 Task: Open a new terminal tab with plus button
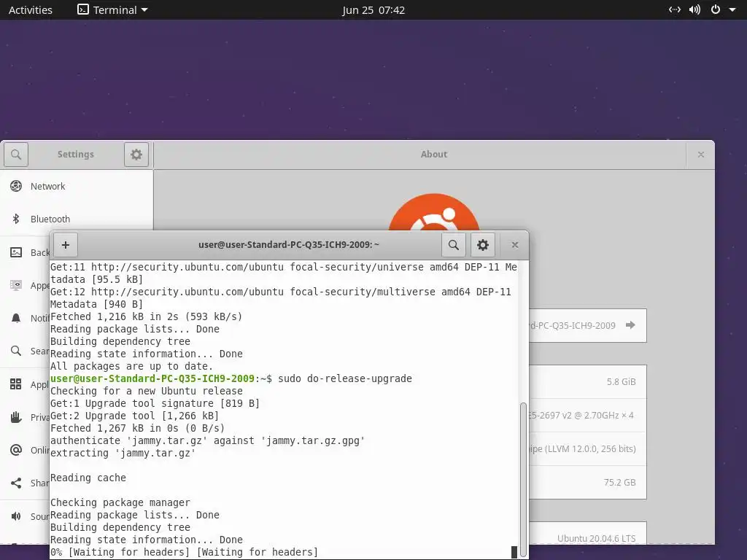coord(66,245)
